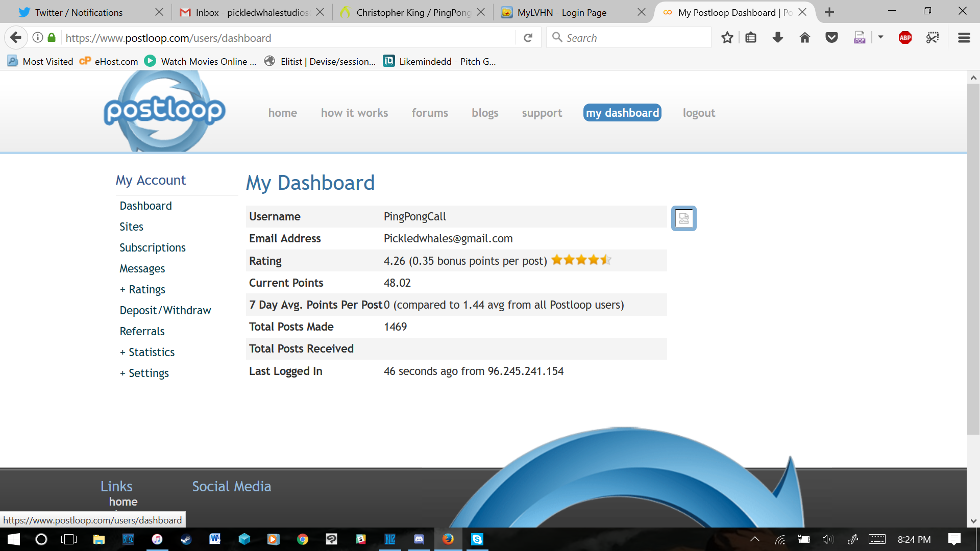This screenshot has width=980, height=551.
Task: Expand the + Ratings sidebar section
Action: click(x=142, y=289)
